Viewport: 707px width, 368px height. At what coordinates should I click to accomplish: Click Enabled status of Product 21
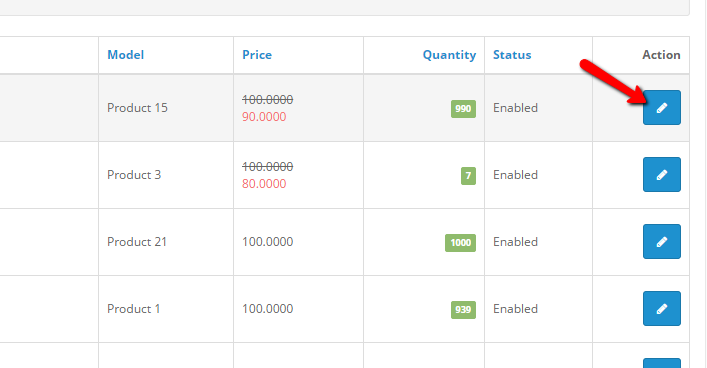[x=515, y=242]
